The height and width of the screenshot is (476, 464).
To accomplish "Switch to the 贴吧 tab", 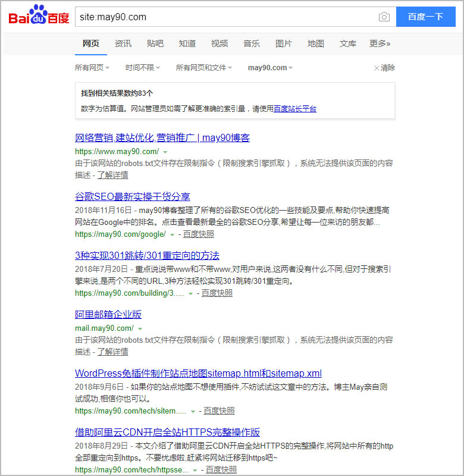I will click(x=155, y=43).
